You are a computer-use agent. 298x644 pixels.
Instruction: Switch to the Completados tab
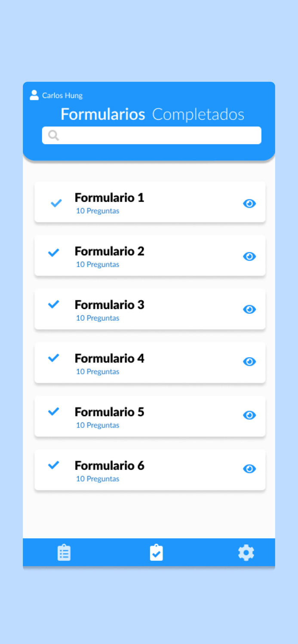tap(198, 114)
